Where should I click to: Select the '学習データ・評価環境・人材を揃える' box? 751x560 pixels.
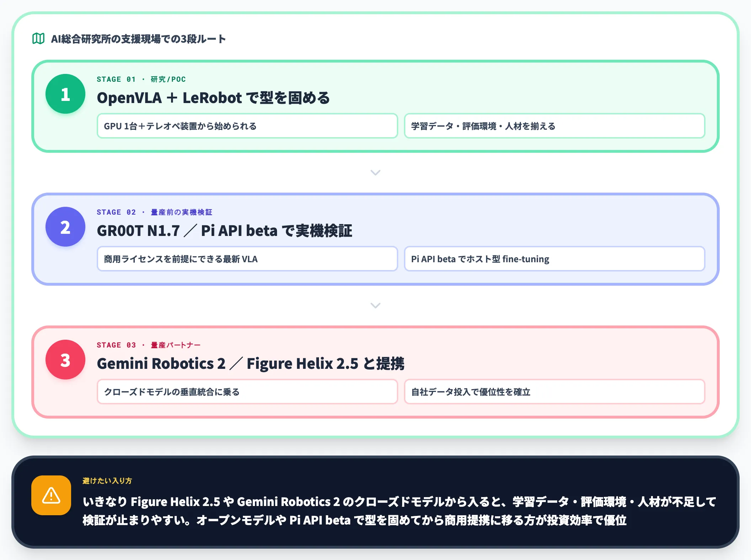click(554, 126)
